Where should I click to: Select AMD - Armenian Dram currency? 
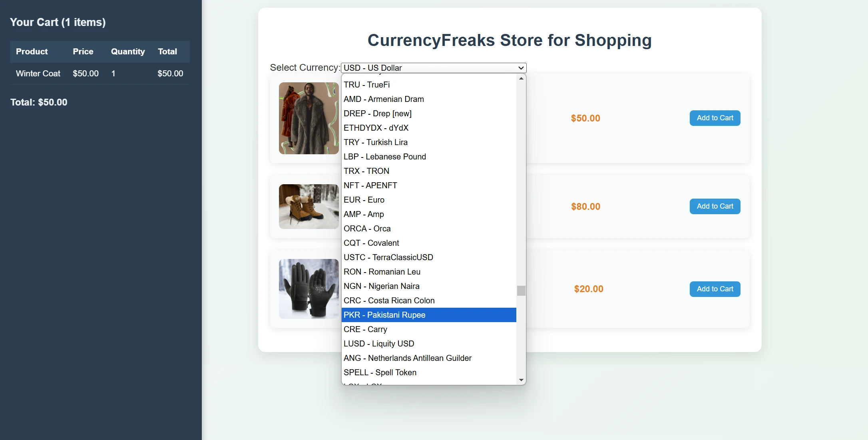click(384, 99)
